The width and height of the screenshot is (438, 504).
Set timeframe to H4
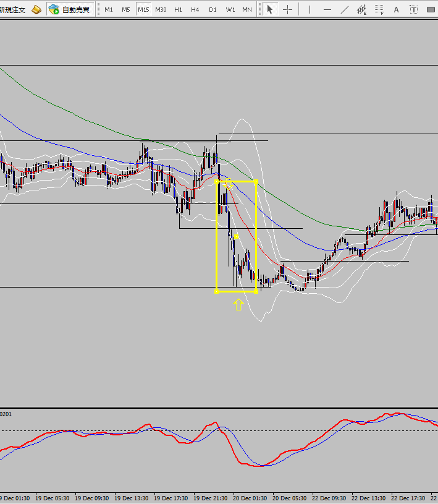point(195,9)
